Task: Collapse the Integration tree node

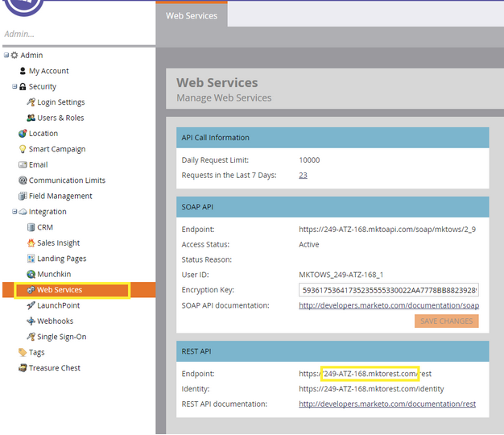Action: click(x=14, y=212)
